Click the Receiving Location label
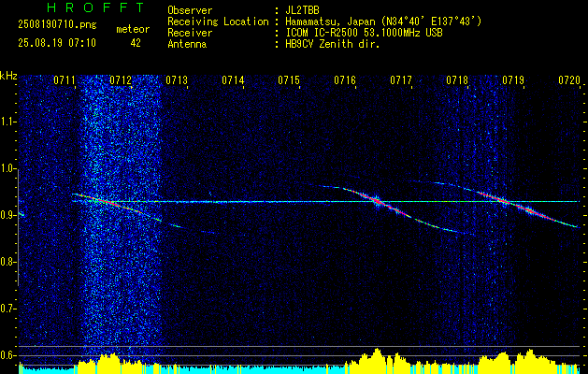The width and height of the screenshot is (588, 374). click(x=218, y=22)
